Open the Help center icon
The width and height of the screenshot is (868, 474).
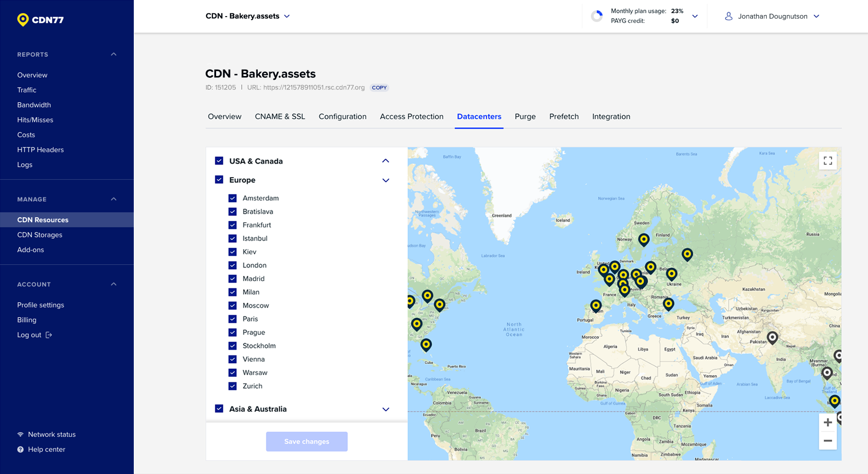(x=20, y=449)
